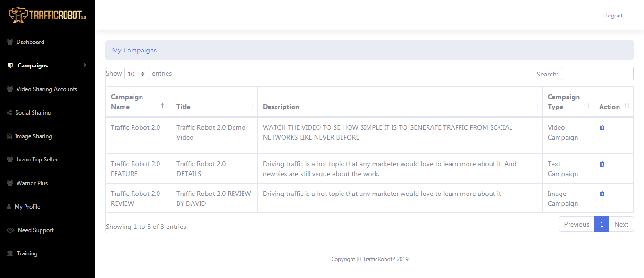
Task: Click the 'Image Campaign' type cell
Action: 568,198
